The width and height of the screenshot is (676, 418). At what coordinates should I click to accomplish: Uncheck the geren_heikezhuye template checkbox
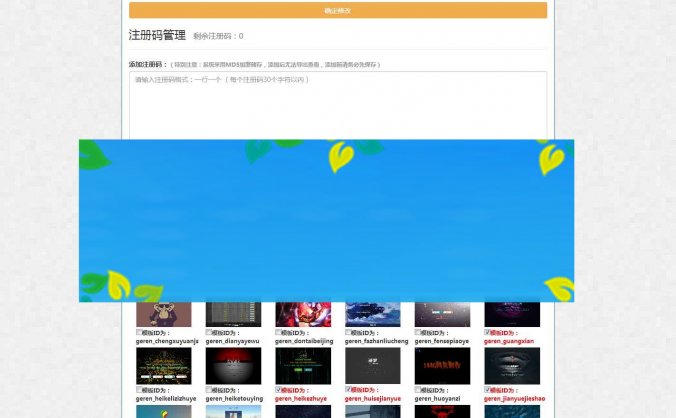[x=279, y=390]
